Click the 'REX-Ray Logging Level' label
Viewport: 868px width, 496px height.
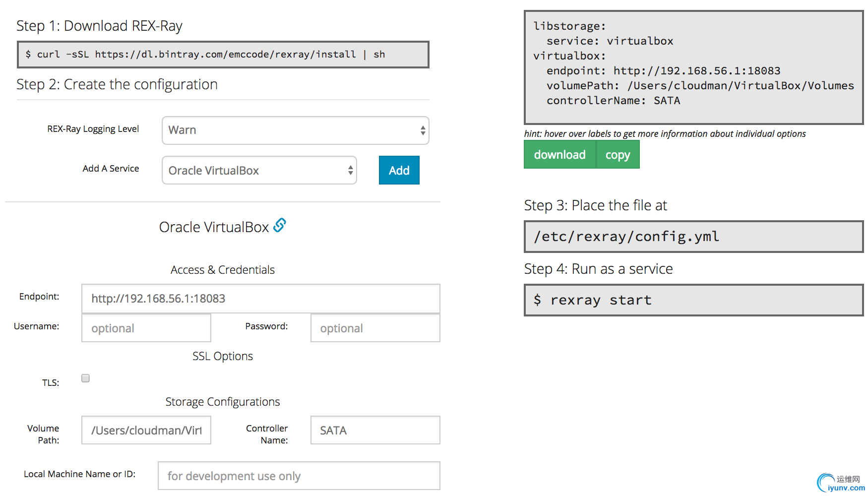pyautogui.click(x=93, y=129)
